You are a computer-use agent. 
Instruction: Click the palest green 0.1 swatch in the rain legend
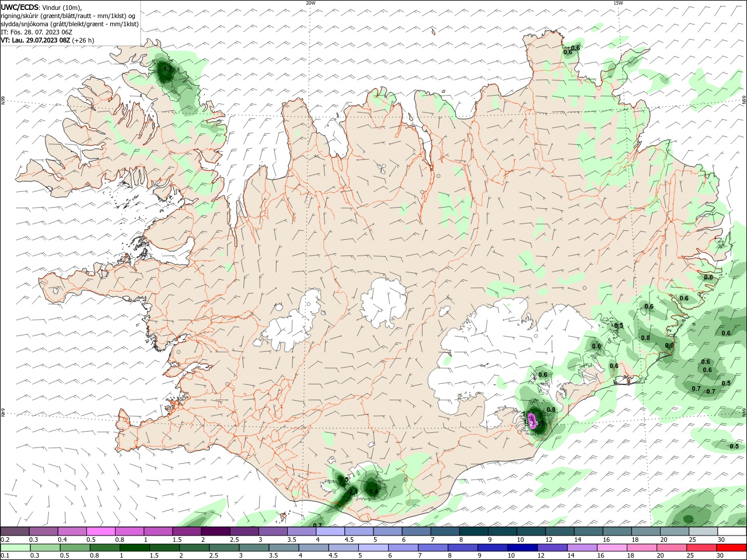click(x=15, y=548)
